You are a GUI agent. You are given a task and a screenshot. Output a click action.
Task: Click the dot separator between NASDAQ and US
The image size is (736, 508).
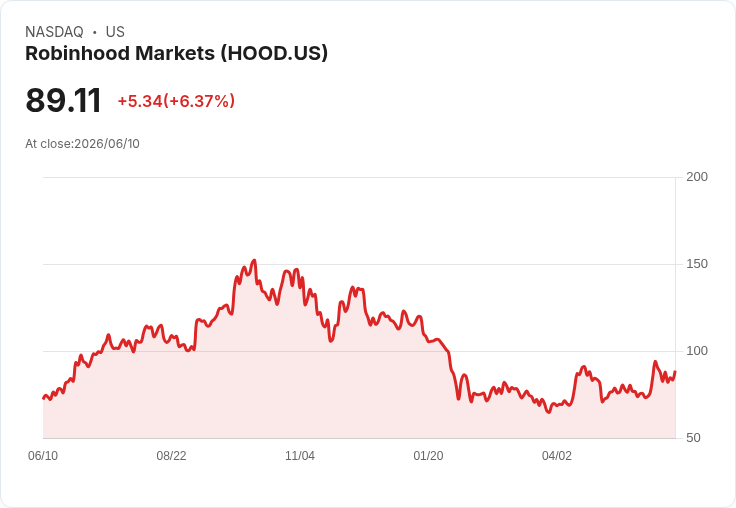(94, 32)
